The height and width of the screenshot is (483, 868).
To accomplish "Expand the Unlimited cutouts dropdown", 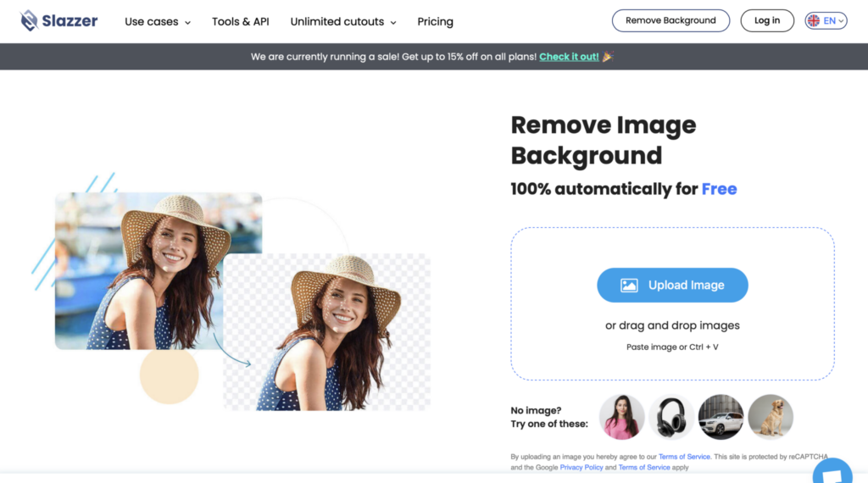I will pyautogui.click(x=343, y=21).
